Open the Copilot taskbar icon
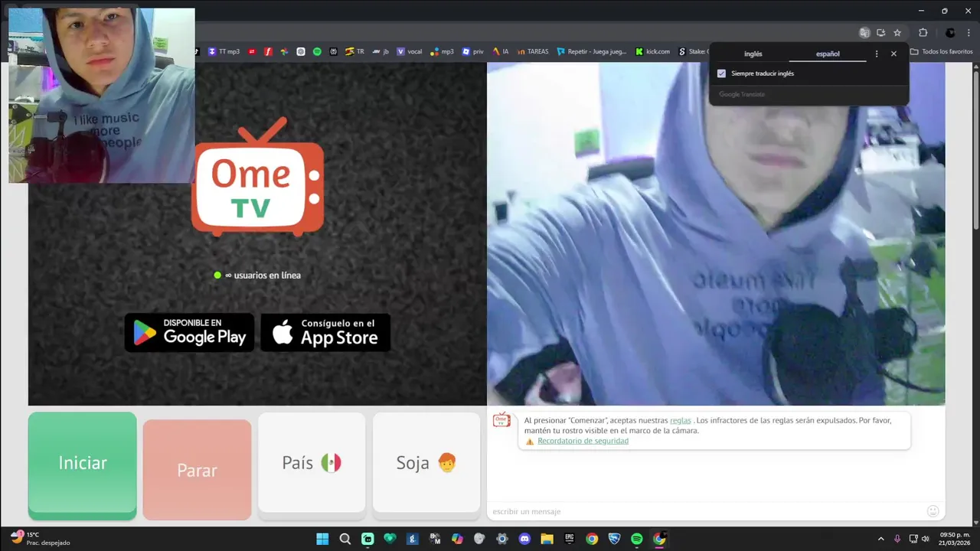This screenshot has height=551, width=980. point(457,539)
